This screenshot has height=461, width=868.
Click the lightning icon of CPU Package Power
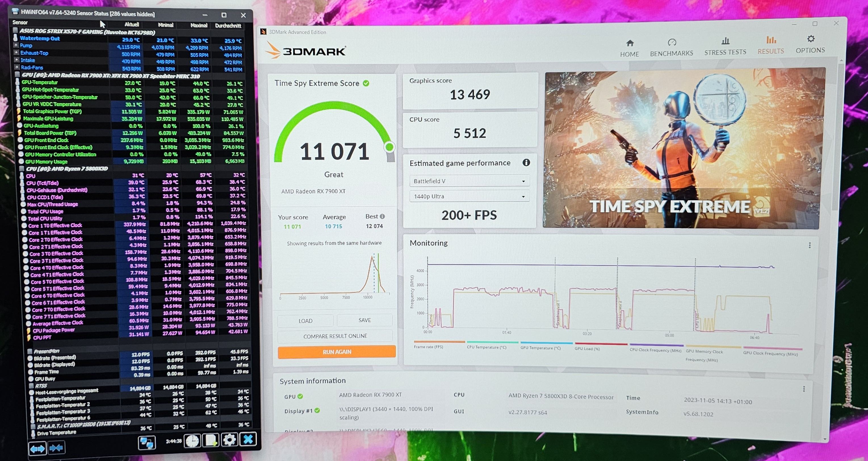[x=29, y=330]
